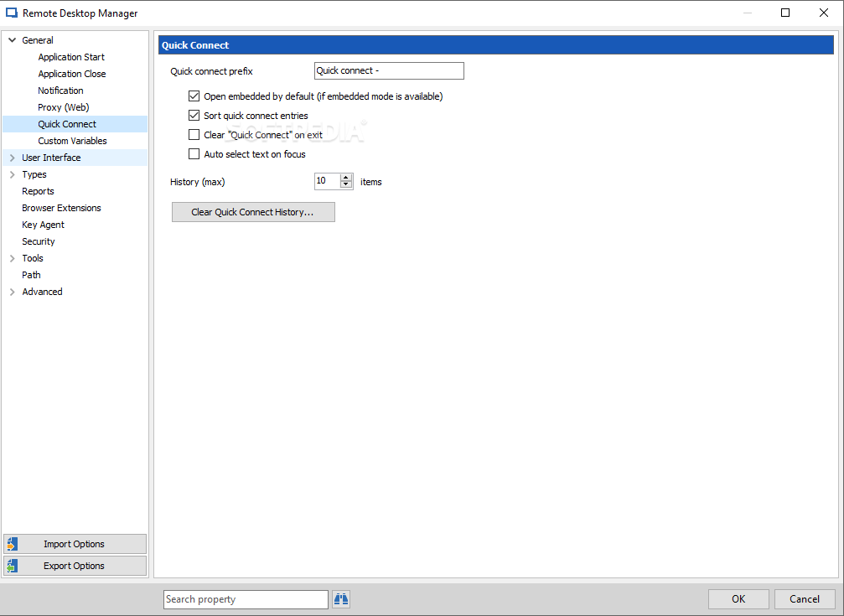
Task: Open the Reports settings
Action: 38,191
